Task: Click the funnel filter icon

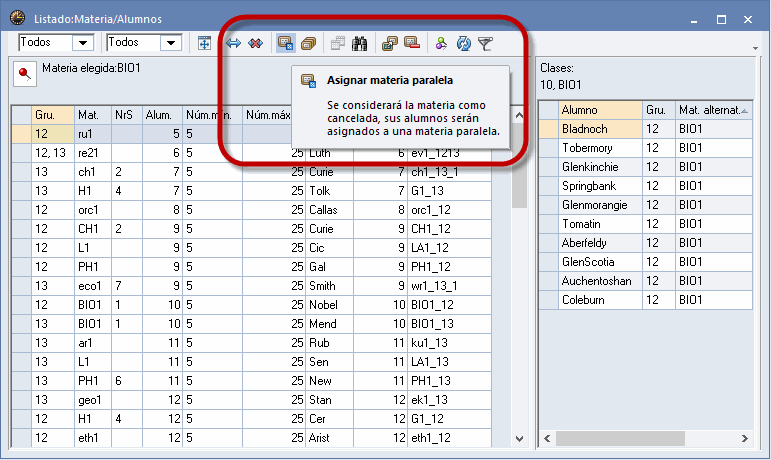Action: (x=485, y=43)
